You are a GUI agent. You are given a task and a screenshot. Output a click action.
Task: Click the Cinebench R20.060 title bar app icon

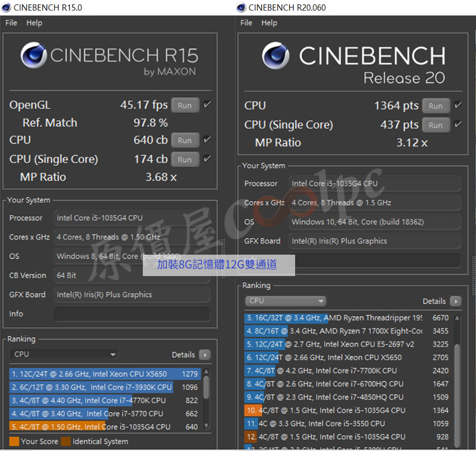(242, 8)
